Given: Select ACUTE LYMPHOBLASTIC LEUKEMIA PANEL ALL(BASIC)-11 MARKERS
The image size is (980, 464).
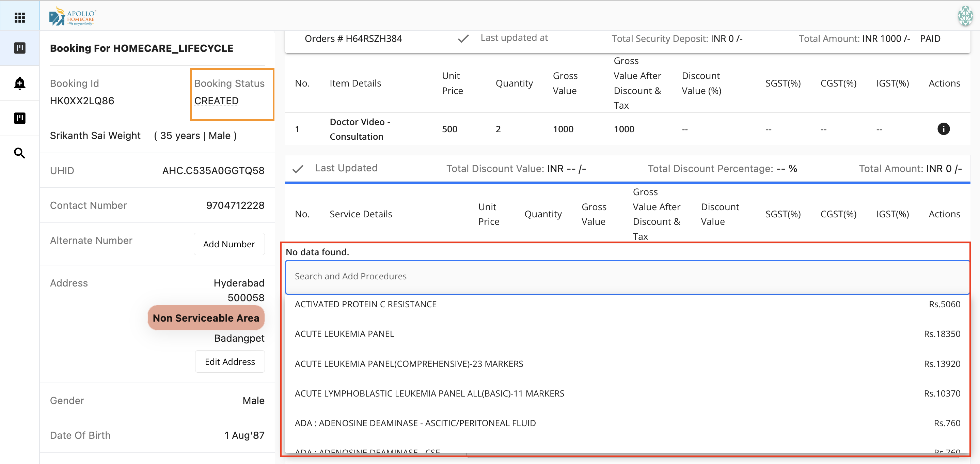Looking at the screenshot, I should pyautogui.click(x=429, y=393).
